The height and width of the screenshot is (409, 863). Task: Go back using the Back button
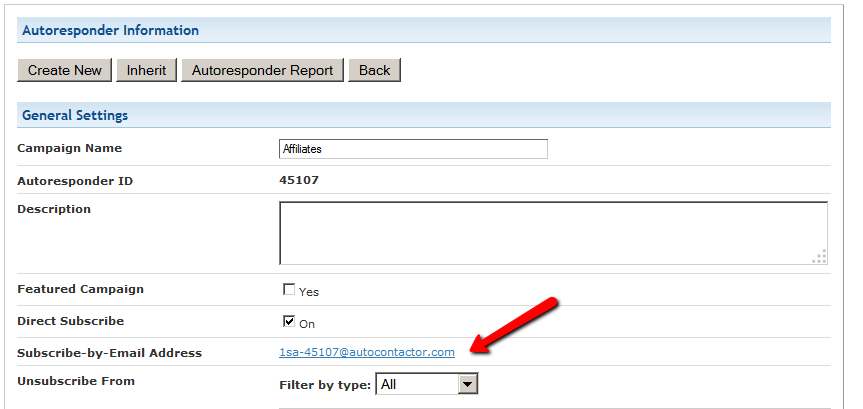375,70
